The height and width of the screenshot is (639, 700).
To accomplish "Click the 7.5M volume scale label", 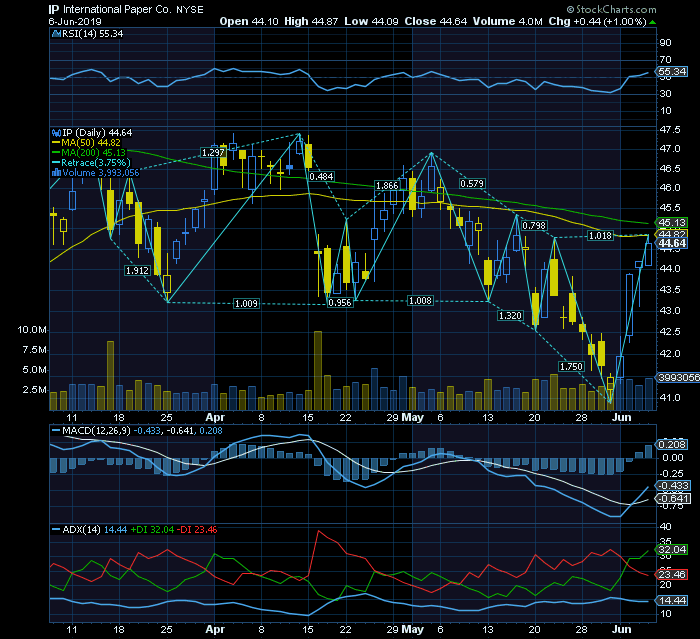I will tap(34, 350).
